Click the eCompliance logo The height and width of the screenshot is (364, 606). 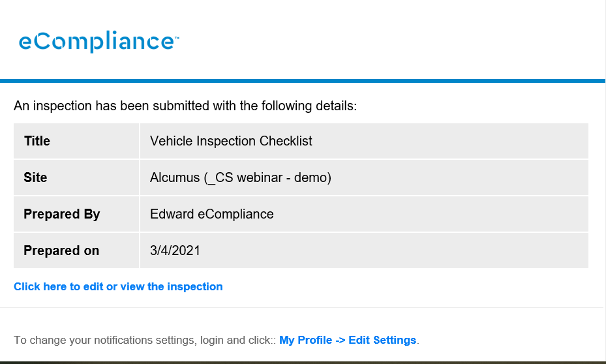pyautogui.click(x=98, y=41)
